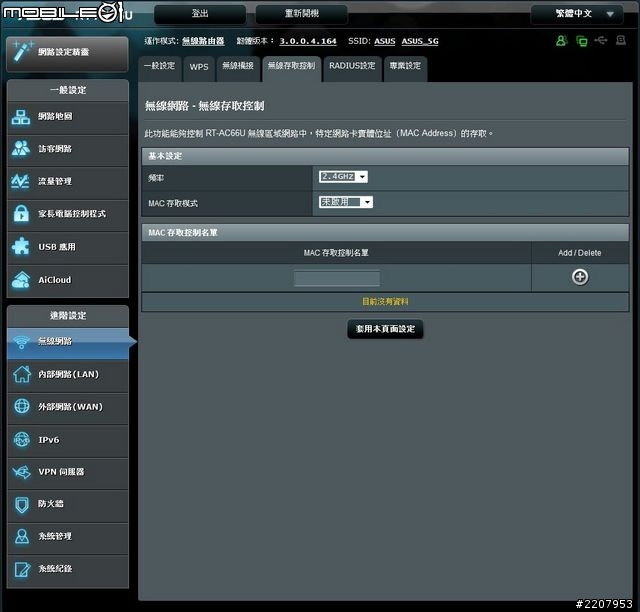640x612 pixels.
Task: Switch to the RADIUS設定 tab
Action: (x=352, y=67)
